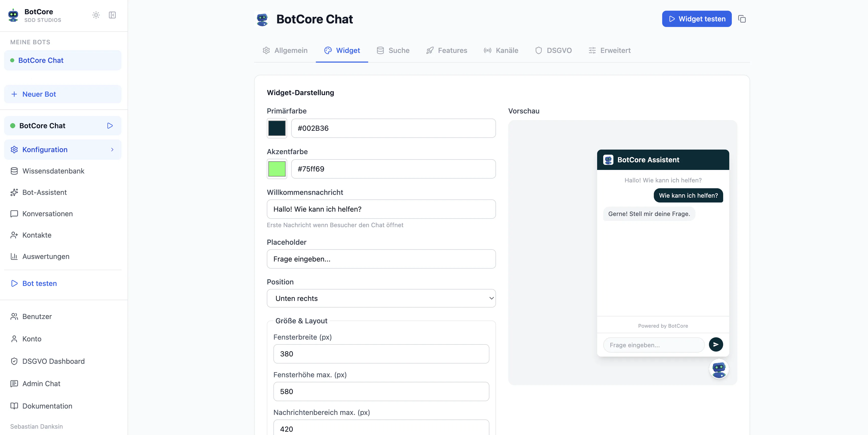Collapse the sidebar panel icon
The width and height of the screenshot is (868, 435).
click(x=112, y=15)
